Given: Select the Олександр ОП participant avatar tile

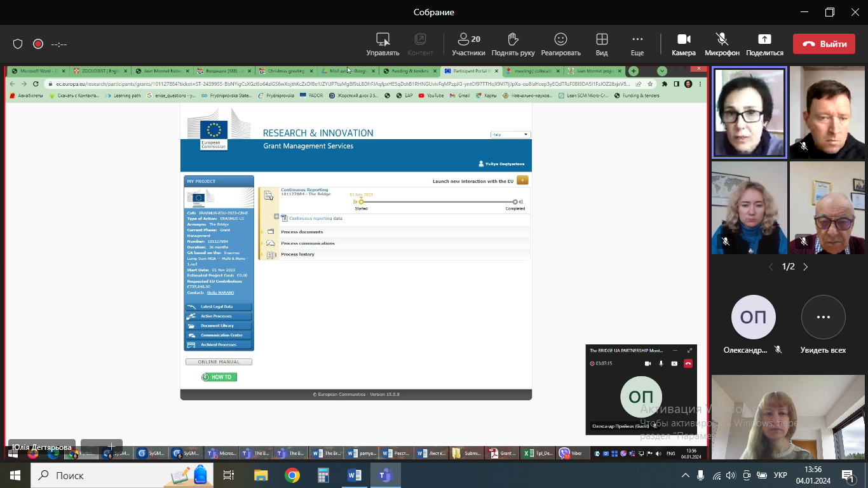Looking at the screenshot, I should coord(753,317).
